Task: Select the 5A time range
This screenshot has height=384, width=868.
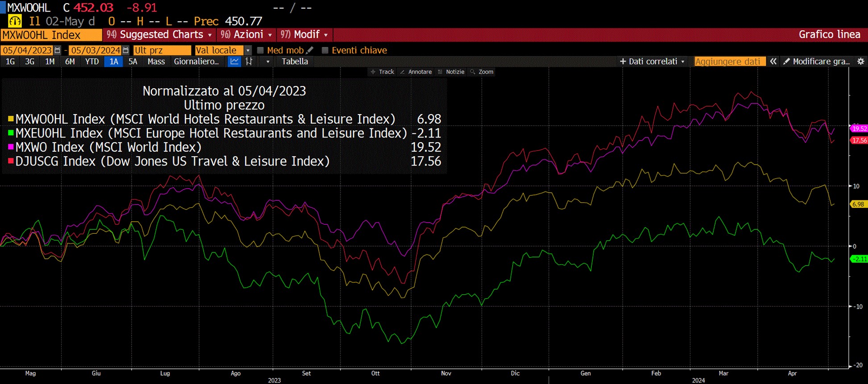Action: pos(133,62)
